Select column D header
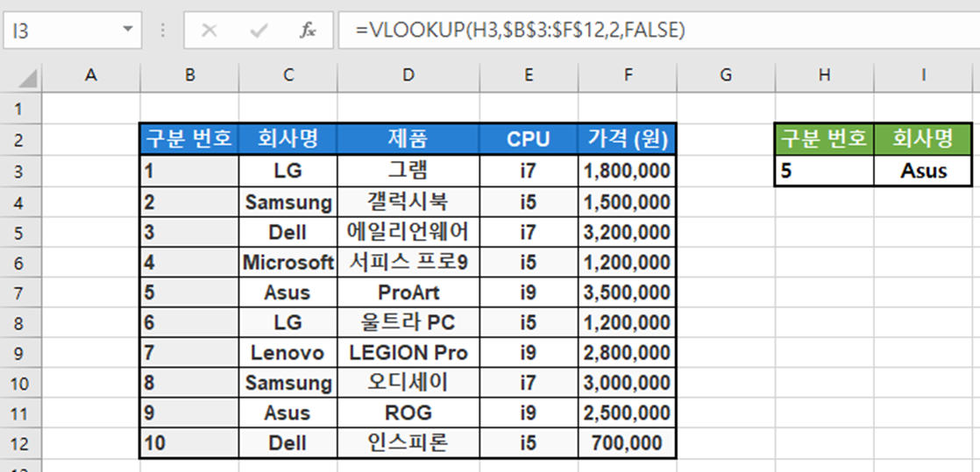The width and height of the screenshot is (980, 472). 408,76
